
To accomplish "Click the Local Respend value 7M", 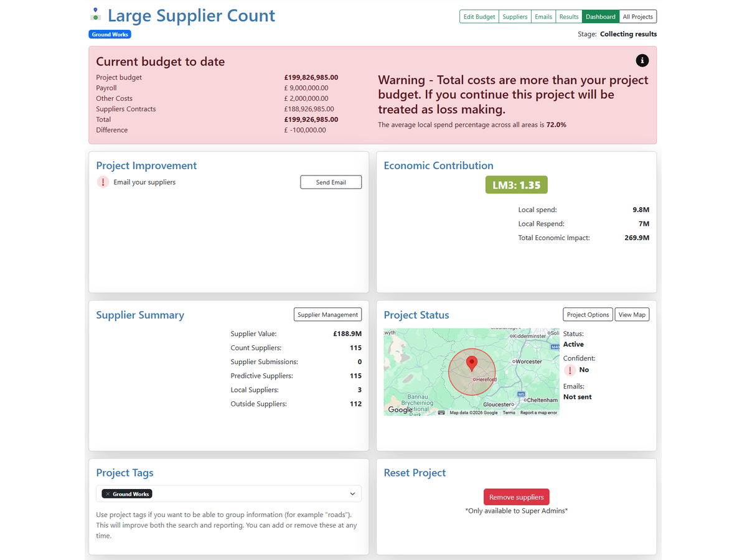I will point(644,223).
